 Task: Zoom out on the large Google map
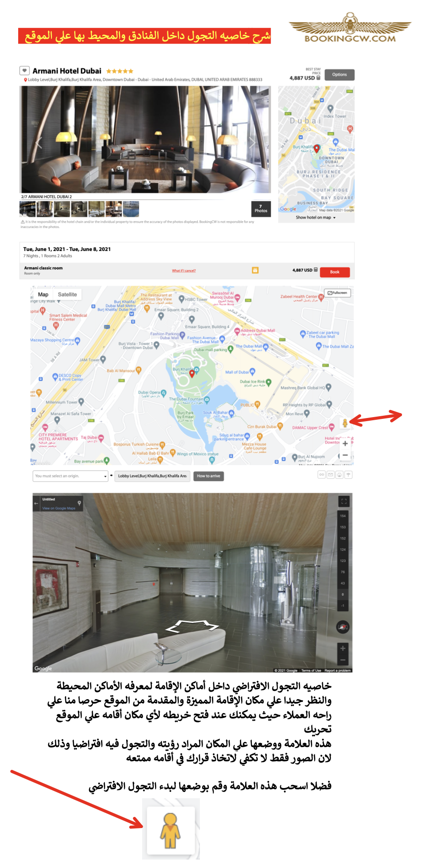coord(345,455)
